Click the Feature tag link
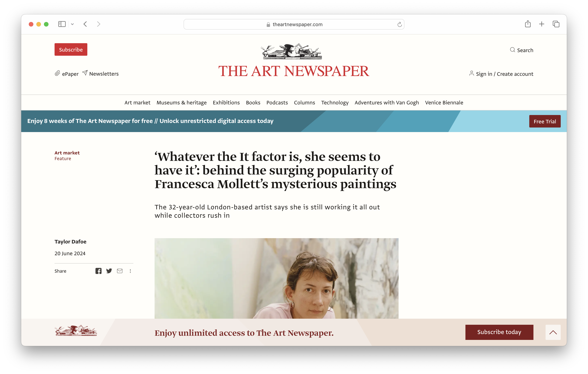Viewport: 588px width, 374px height. point(63,159)
